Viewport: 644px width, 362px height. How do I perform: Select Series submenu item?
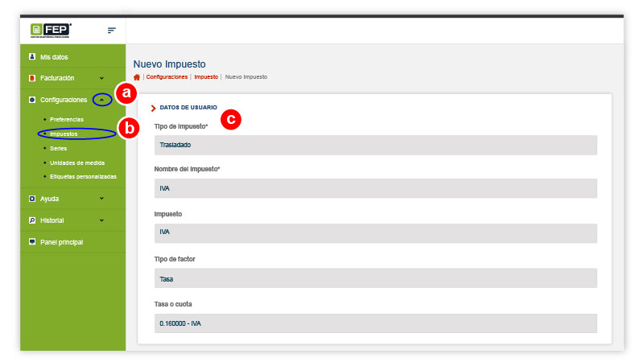point(58,148)
